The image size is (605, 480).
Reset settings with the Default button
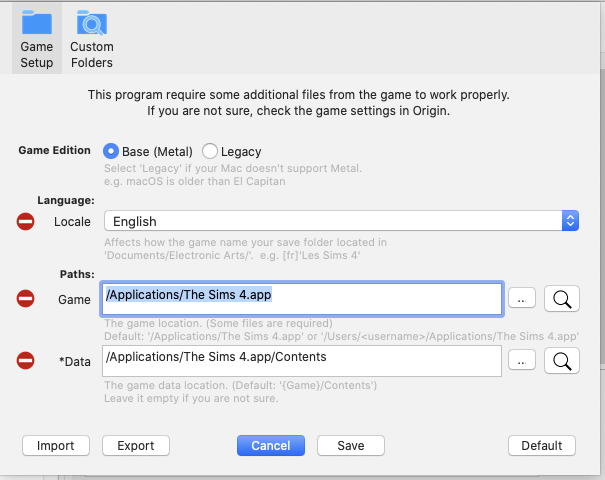[x=542, y=445]
